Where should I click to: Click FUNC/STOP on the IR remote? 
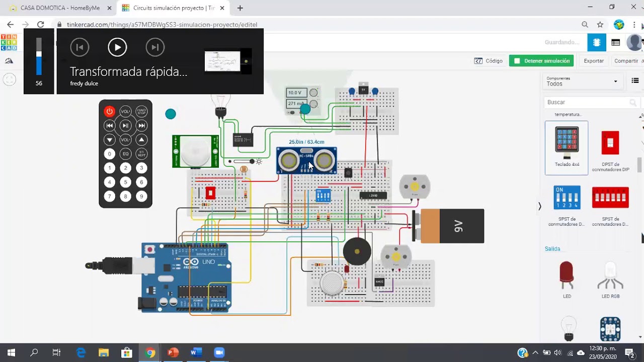pyautogui.click(x=141, y=112)
